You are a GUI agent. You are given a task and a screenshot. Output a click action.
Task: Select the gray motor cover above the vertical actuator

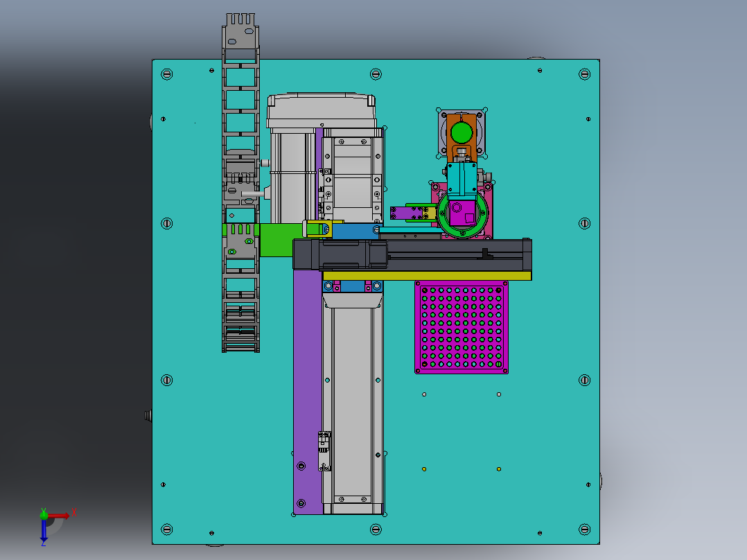(322, 111)
